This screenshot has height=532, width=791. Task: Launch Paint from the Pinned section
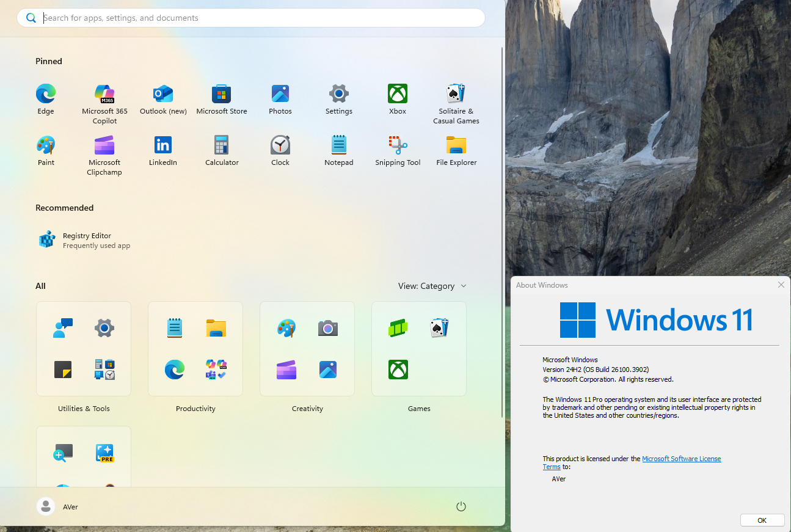click(46, 151)
